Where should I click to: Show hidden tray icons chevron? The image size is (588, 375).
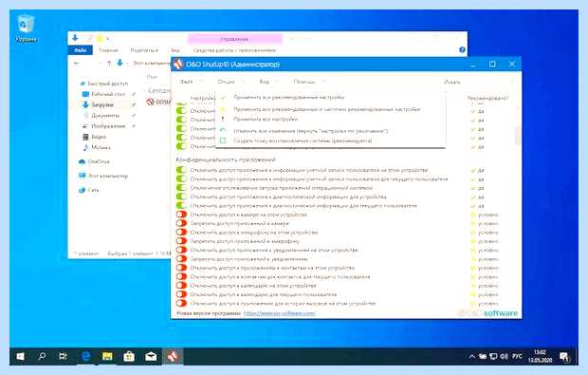click(471, 356)
